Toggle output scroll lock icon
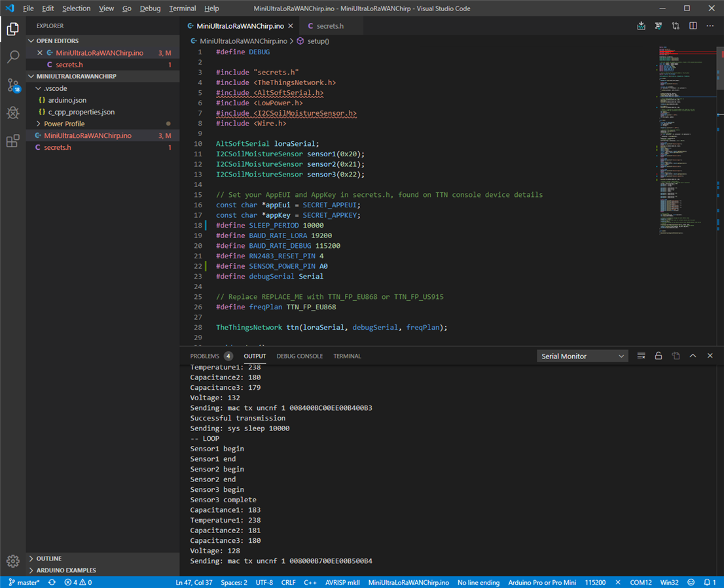Image resolution: width=724 pixels, height=588 pixels. coord(659,356)
